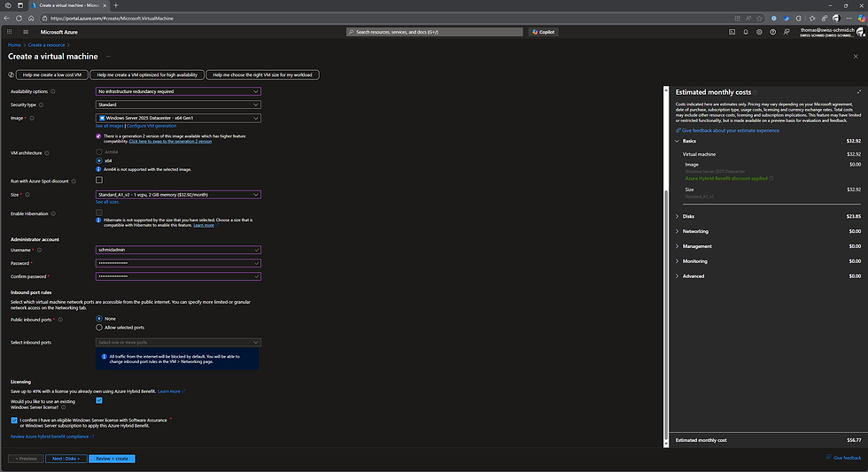The width and height of the screenshot is (868, 472).
Task: Go back in browser history
Action: coord(7,19)
